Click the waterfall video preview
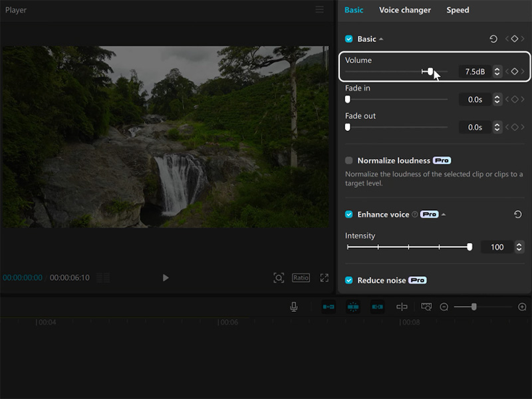This screenshot has width=532, height=399. pyautogui.click(x=166, y=137)
